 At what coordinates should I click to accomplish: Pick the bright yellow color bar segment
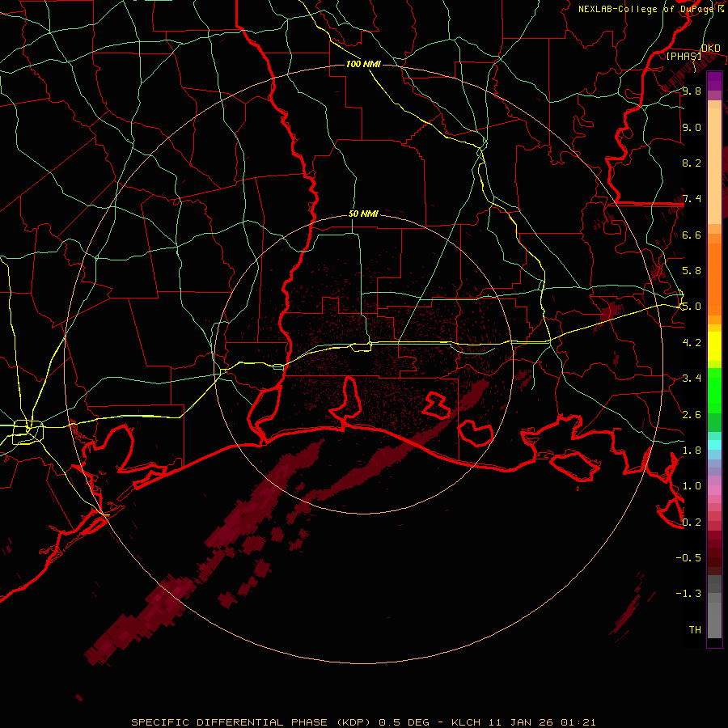point(714,346)
